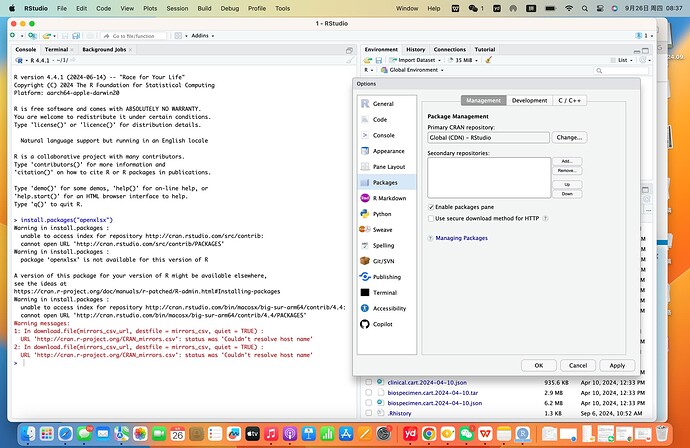Click Add... for secondary repositories
The height and width of the screenshot is (448, 690).
click(x=567, y=161)
